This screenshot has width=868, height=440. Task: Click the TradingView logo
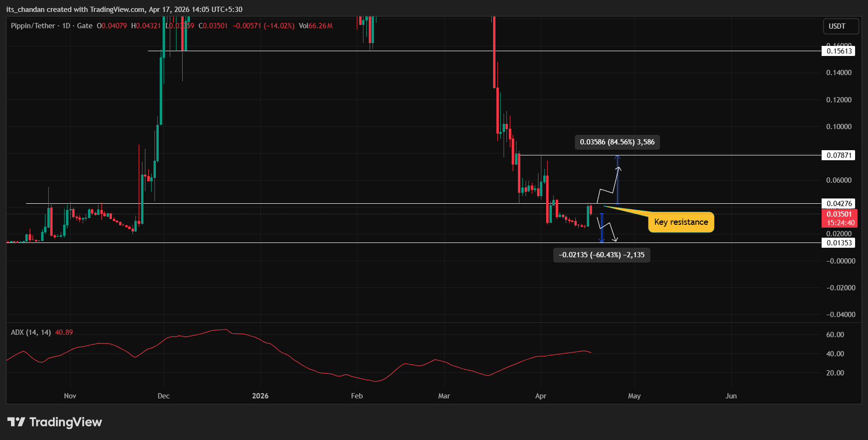tap(55, 422)
